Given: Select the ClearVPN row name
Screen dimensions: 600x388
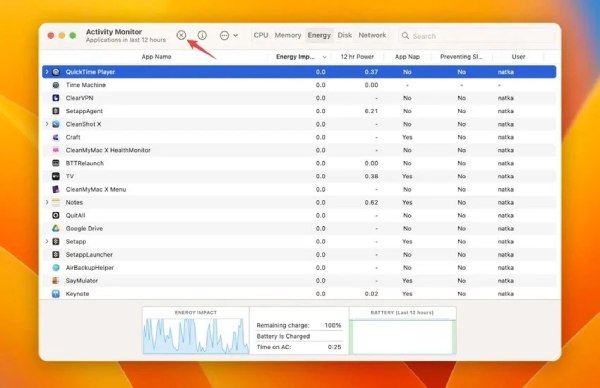Looking at the screenshot, I should point(79,98).
